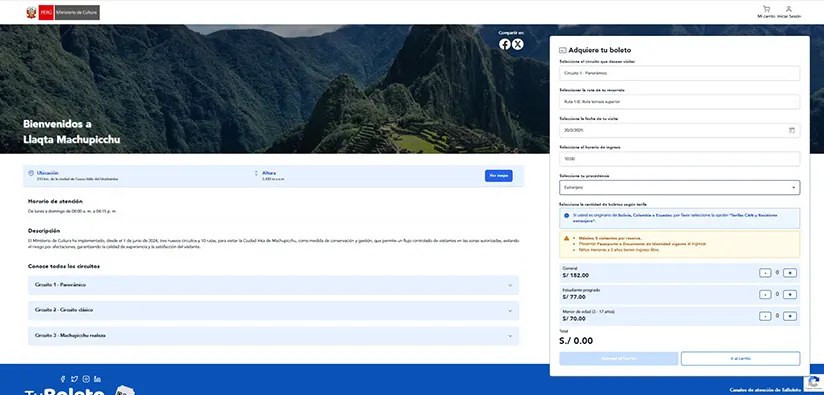Click the S/ 152.00 General price
This screenshot has width=824, height=395.
coord(575,275)
